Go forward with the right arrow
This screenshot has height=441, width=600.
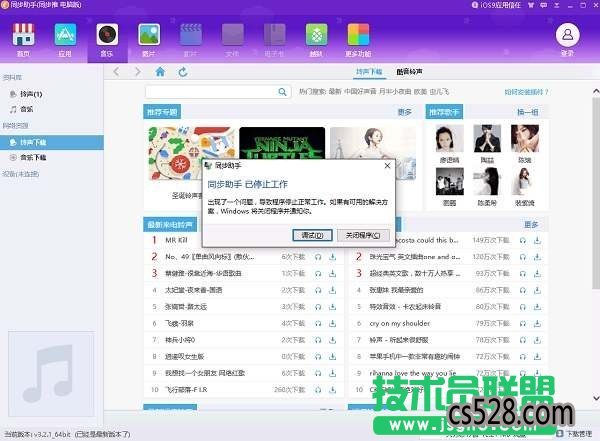(138, 72)
